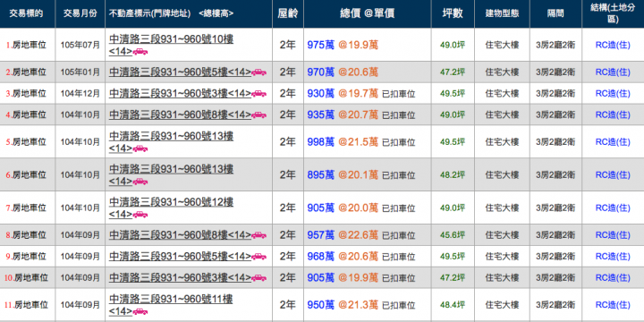644x322 pixels.
Task: Click the car icon in row 11 (11樓)
Action: click(140, 312)
